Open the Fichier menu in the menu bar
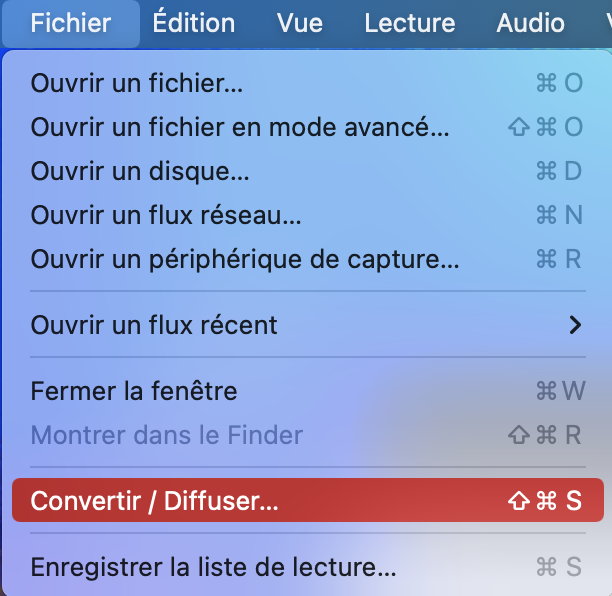Viewport: 612px width, 596px height. coord(70,23)
